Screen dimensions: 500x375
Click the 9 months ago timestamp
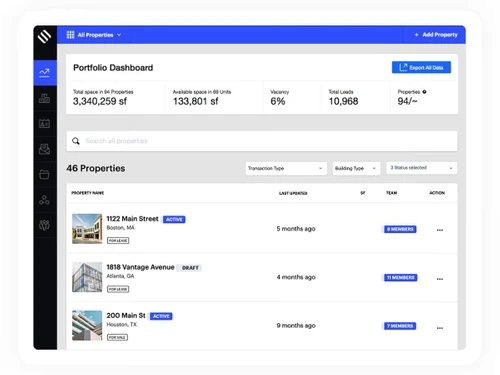tap(296, 325)
